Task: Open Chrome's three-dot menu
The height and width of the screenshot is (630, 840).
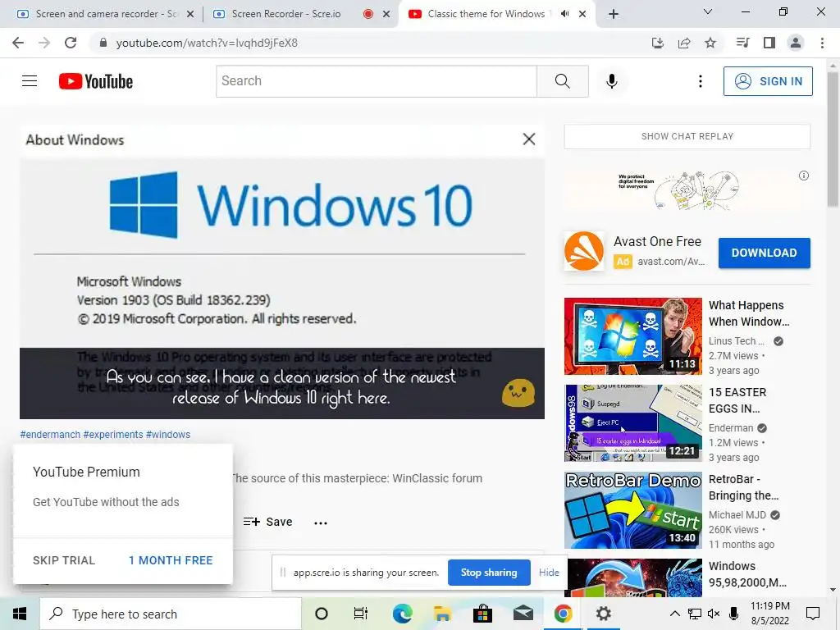Action: tap(822, 43)
